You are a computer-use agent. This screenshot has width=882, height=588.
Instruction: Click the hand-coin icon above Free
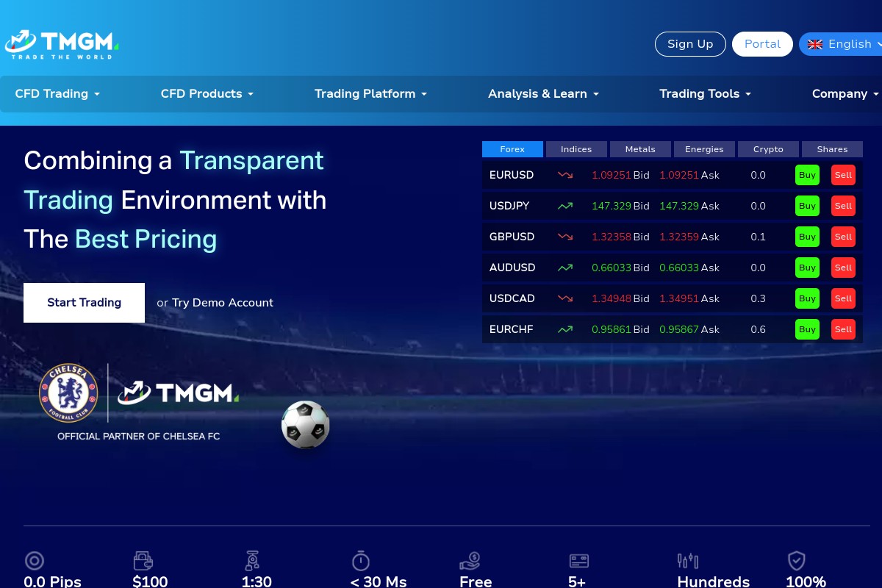point(470,562)
